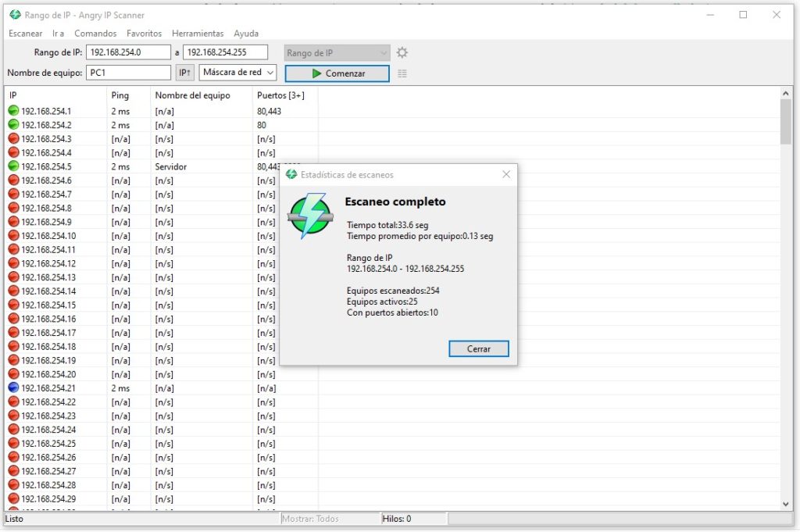Click Angry IP Scanner title bar icon

pos(16,15)
